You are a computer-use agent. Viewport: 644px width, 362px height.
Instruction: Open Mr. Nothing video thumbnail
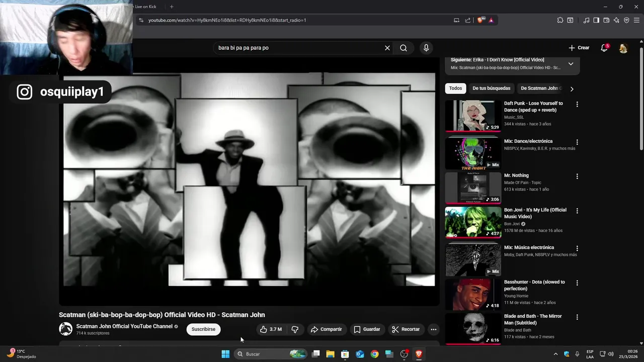tap(473, 188)
